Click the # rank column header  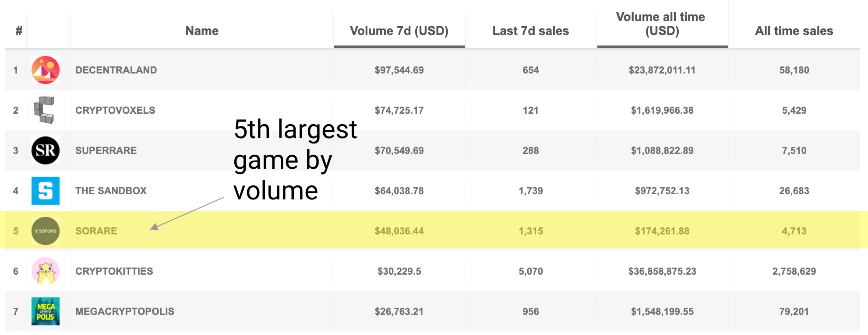coord(19,31)
